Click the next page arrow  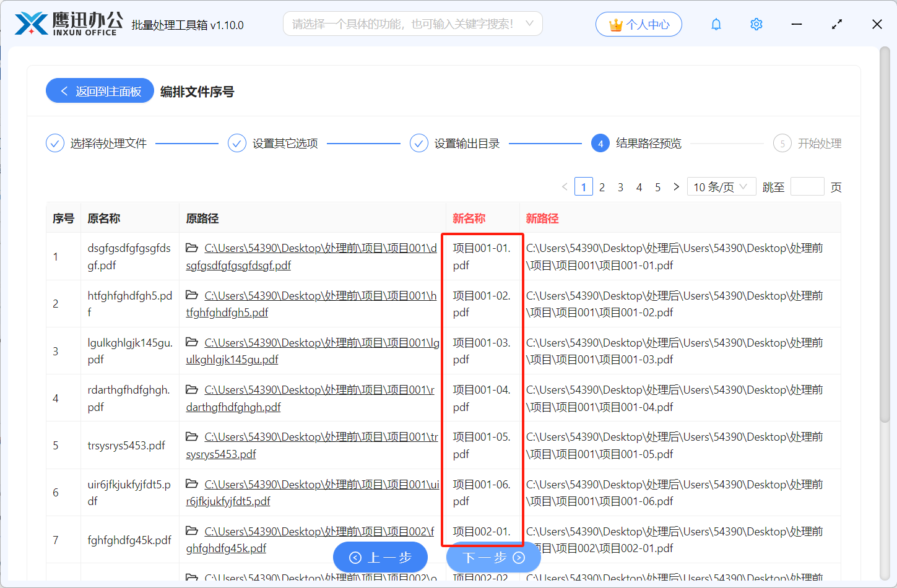pos(676,186)
